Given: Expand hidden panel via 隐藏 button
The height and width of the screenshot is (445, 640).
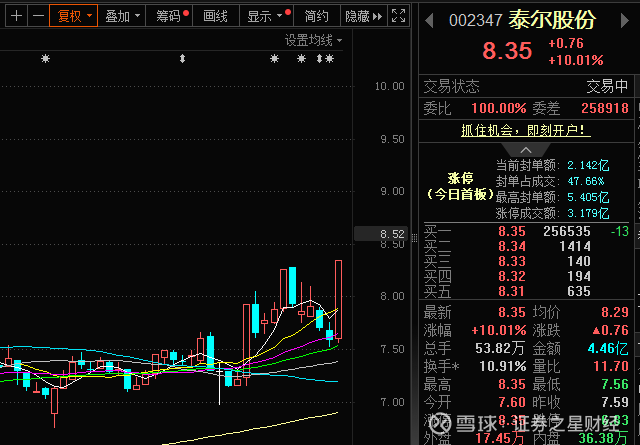Looking at the screenshot, I should point(363,16).
